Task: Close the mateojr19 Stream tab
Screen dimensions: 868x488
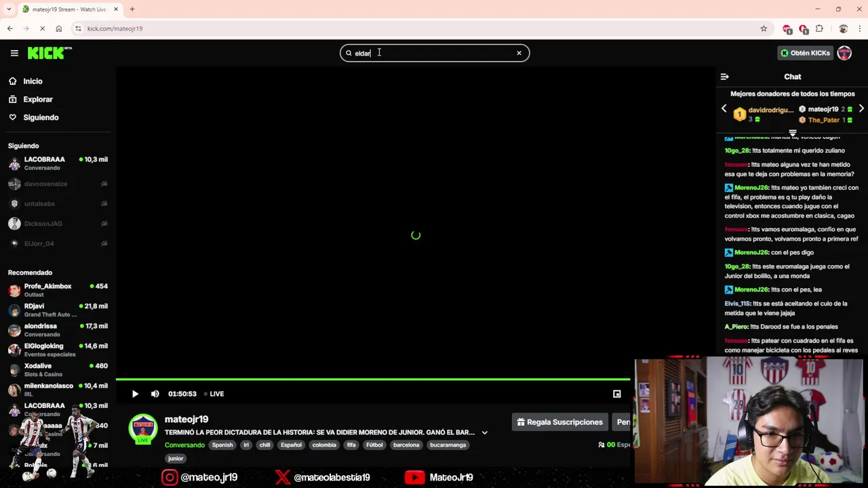Action: 115,9
